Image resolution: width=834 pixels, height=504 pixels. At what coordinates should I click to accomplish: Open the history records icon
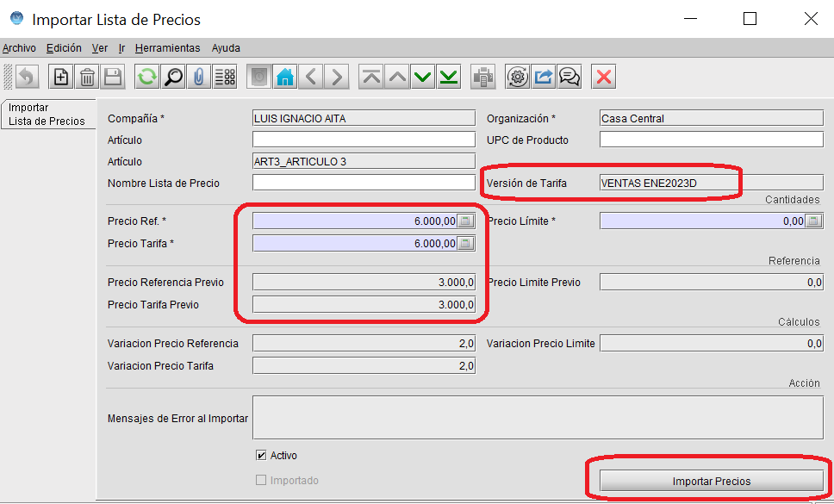click(259, 77)
